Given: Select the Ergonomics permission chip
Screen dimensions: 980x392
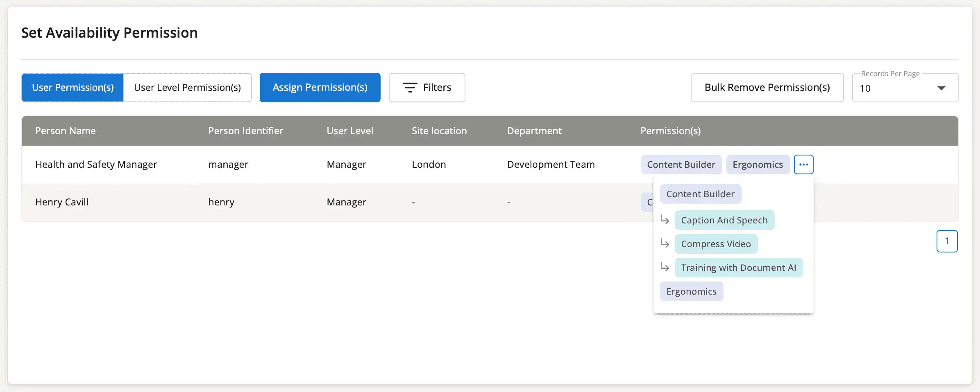Looking at the screenshot, I should point(758,164).
